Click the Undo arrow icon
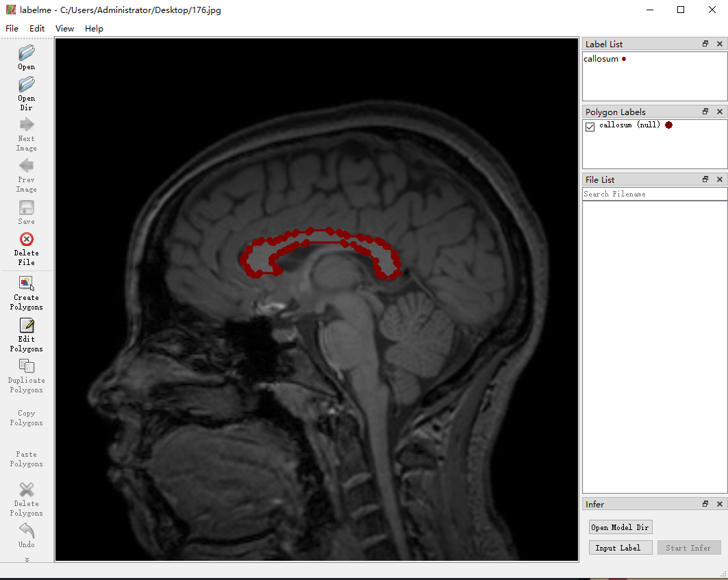 [x=27, y=531]
